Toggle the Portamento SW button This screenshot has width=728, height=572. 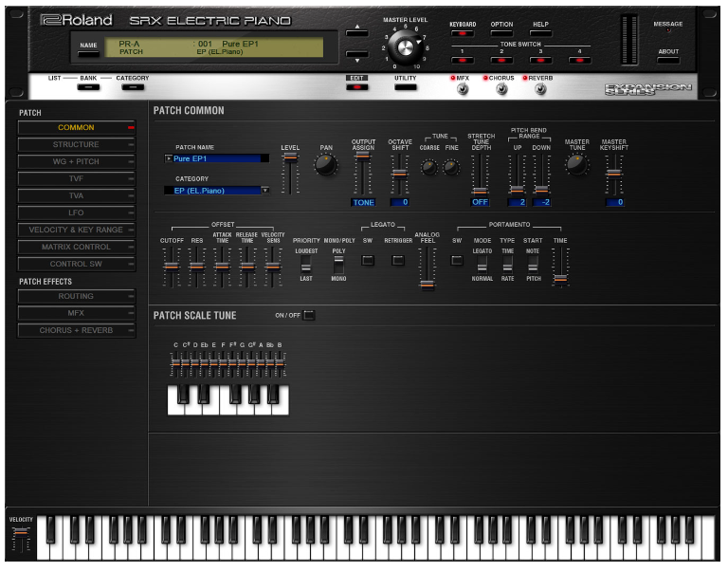pos(457,260)
